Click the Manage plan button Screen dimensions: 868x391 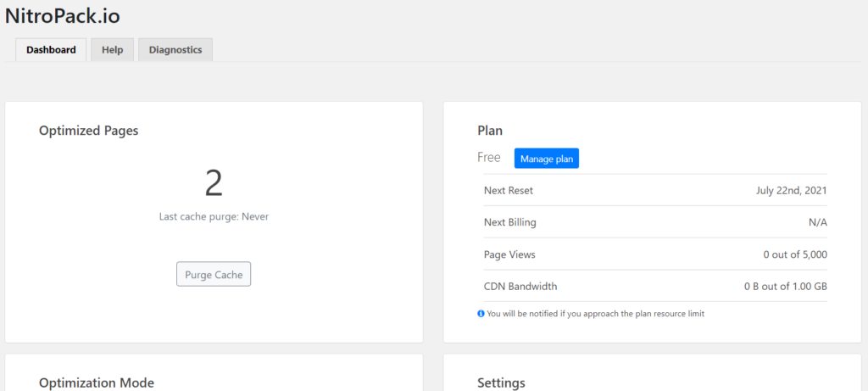pos(547,159)
